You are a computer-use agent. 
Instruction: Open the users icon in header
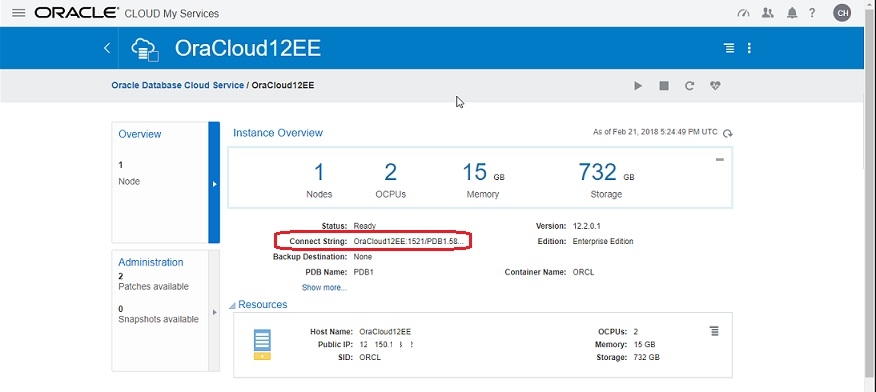[x=768, y=13]
